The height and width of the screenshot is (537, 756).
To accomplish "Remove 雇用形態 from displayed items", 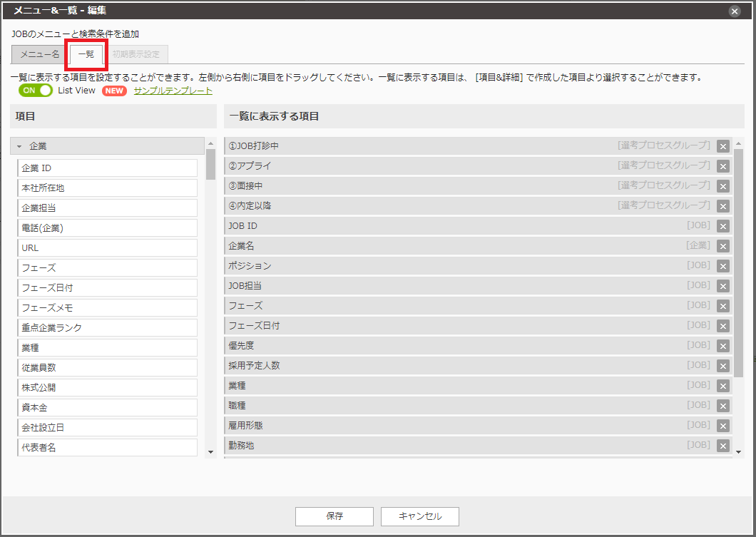I will tap(722, 426).
